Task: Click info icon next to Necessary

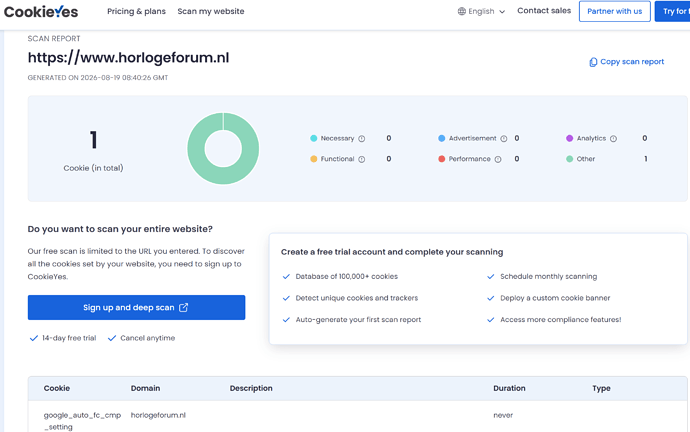Action: (x=362, y=139)
